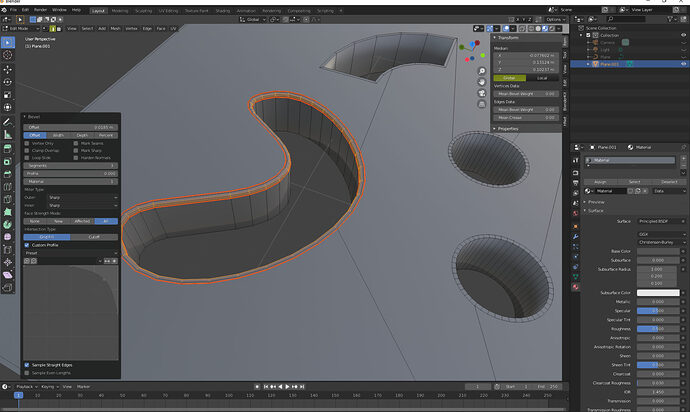Open the Render menu

40,10
